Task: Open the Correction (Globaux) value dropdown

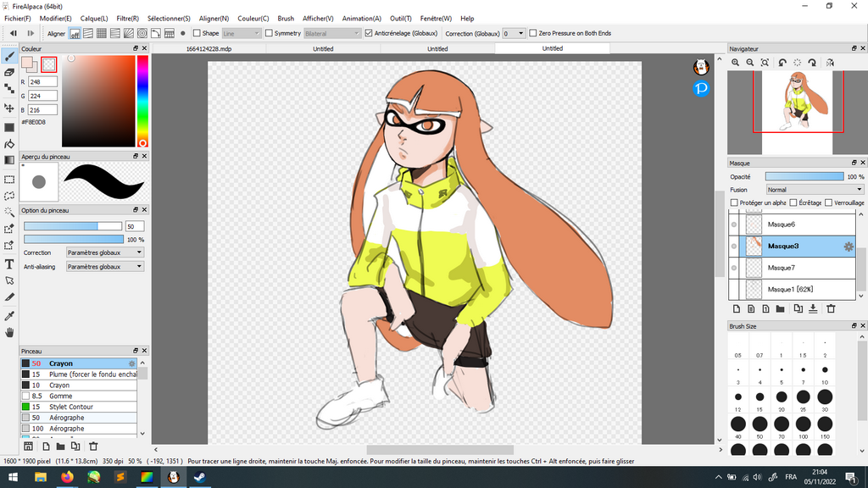Action: coord(514,33)
